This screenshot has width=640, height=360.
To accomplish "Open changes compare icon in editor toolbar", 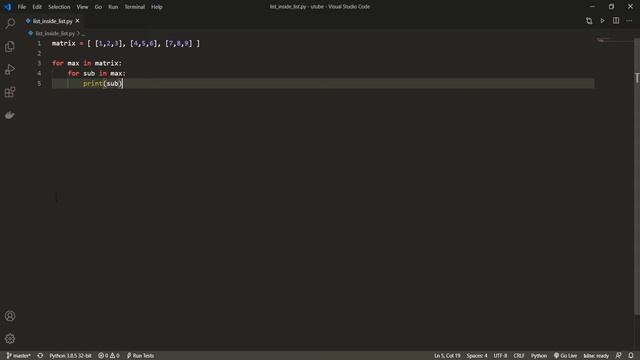I will tap(589, 20).
